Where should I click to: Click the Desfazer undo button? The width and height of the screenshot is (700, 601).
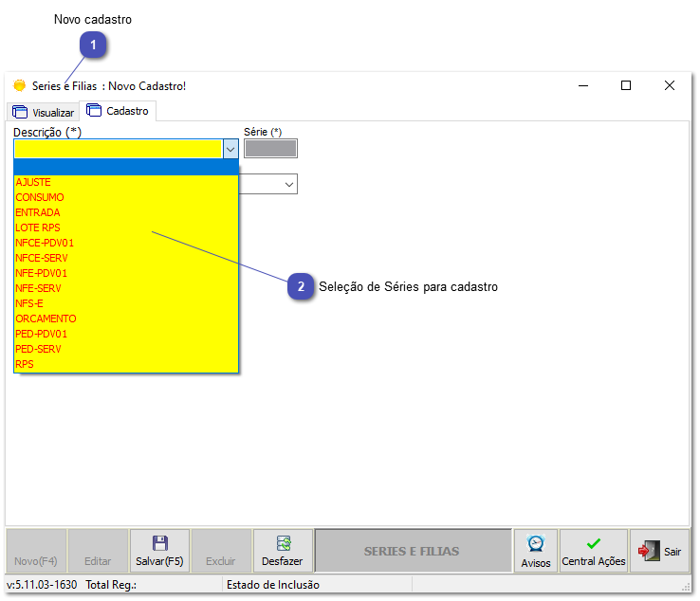point(282,551)
